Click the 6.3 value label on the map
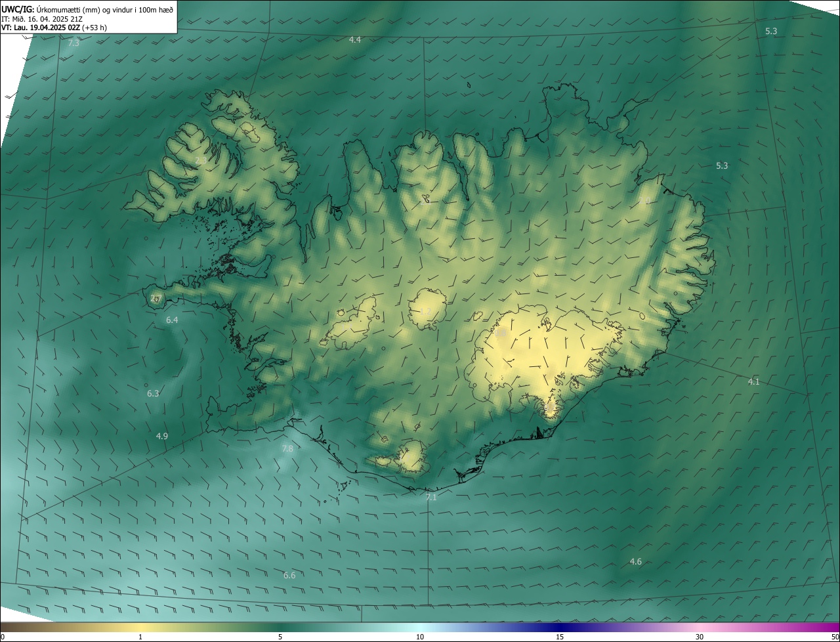 point(153,393)
